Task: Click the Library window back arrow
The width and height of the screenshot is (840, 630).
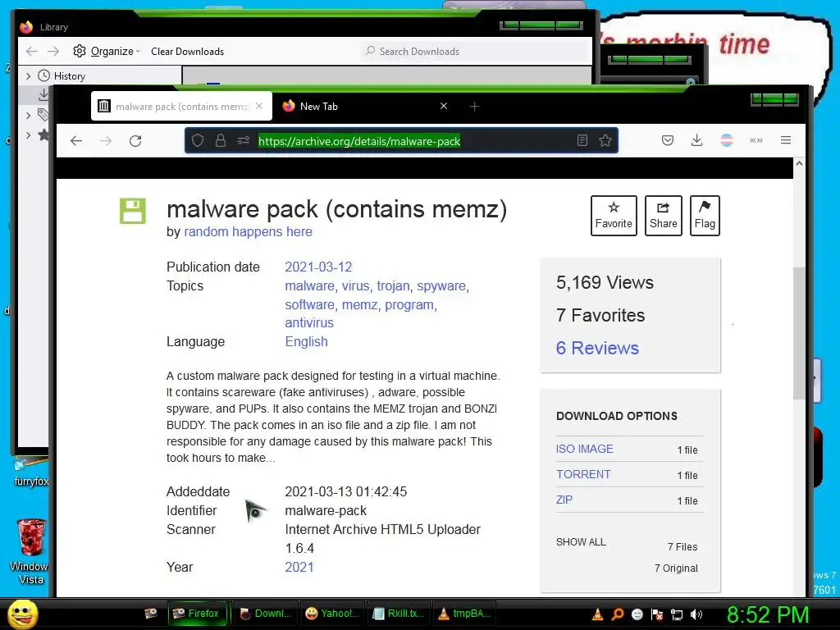Action: tap(32, 52)
